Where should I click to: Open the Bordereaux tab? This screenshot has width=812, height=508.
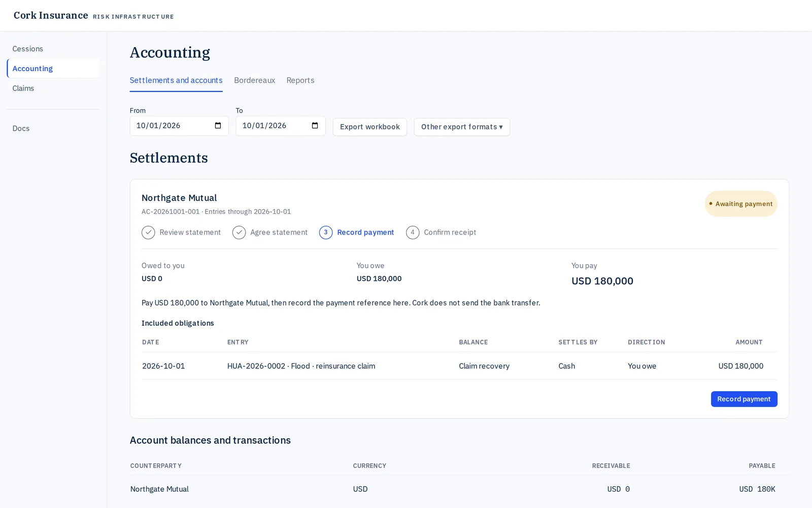(x=255, y=80)
